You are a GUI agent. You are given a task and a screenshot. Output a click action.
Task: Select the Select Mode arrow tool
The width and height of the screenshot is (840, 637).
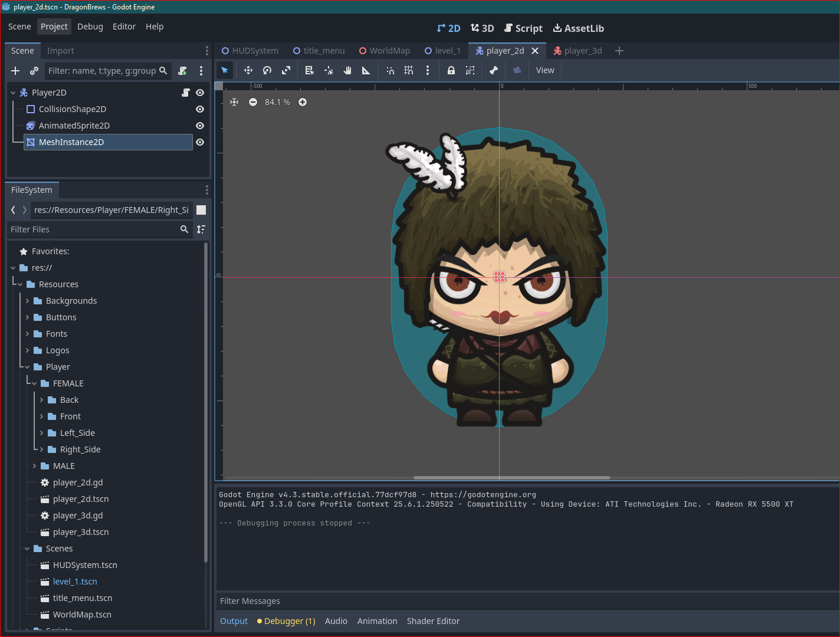225,70
